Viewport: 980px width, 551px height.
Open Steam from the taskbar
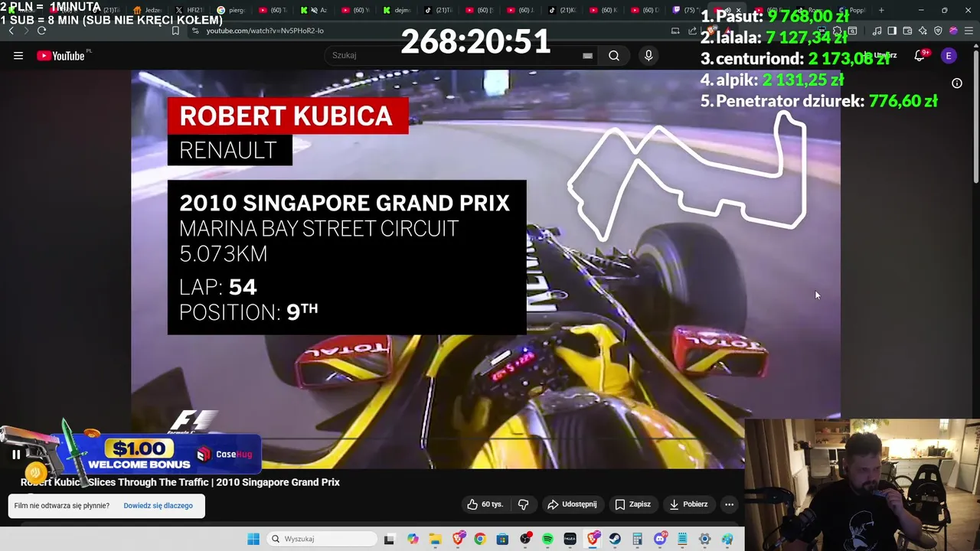point(615,539)
